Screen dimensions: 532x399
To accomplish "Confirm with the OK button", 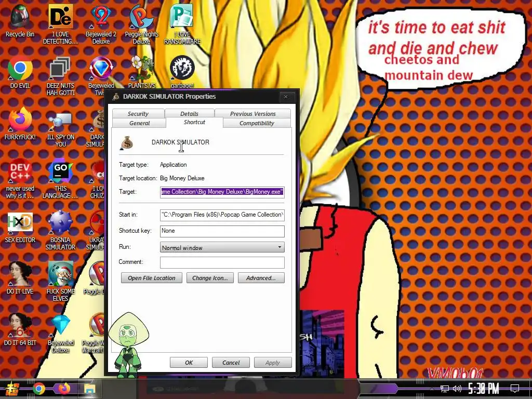I will pyautogui.click(x=189, y=362).
